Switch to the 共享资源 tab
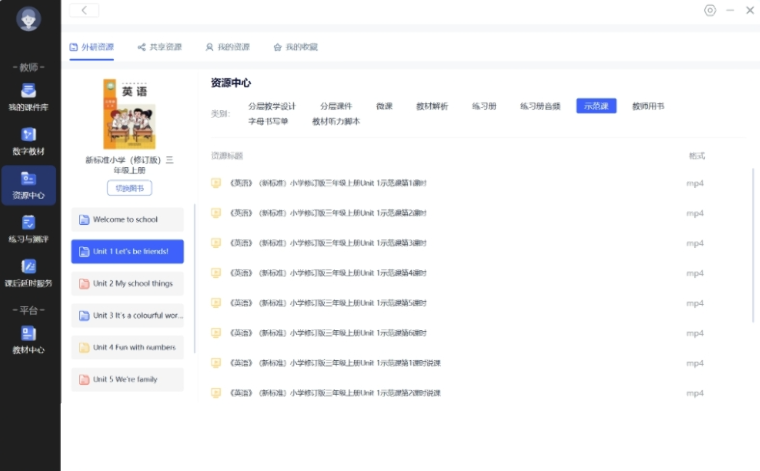Viewport: 760px width, 471px height. coord(160,47)
